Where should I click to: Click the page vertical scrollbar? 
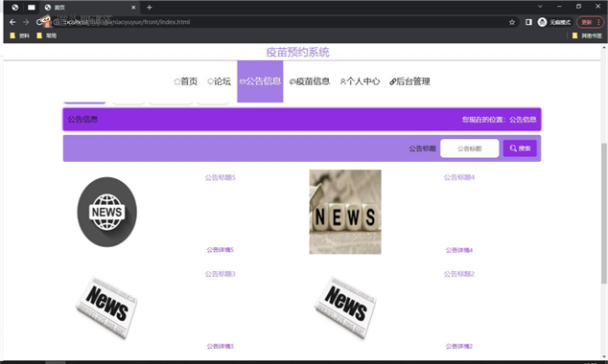(x=604, y=213)
